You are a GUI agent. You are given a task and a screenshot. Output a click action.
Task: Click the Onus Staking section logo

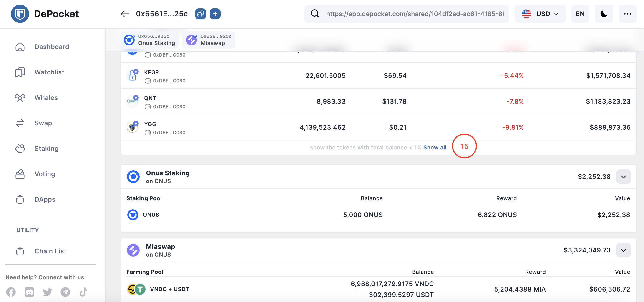point(133,177)
